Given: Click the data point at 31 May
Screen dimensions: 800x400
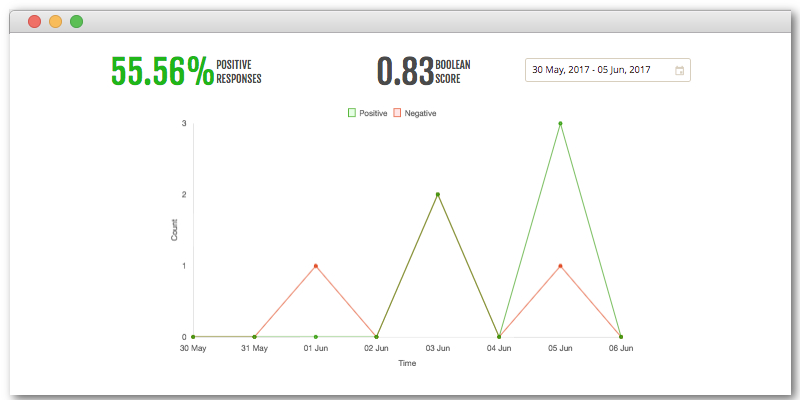Looking at the screenshot, I should 255,337.
